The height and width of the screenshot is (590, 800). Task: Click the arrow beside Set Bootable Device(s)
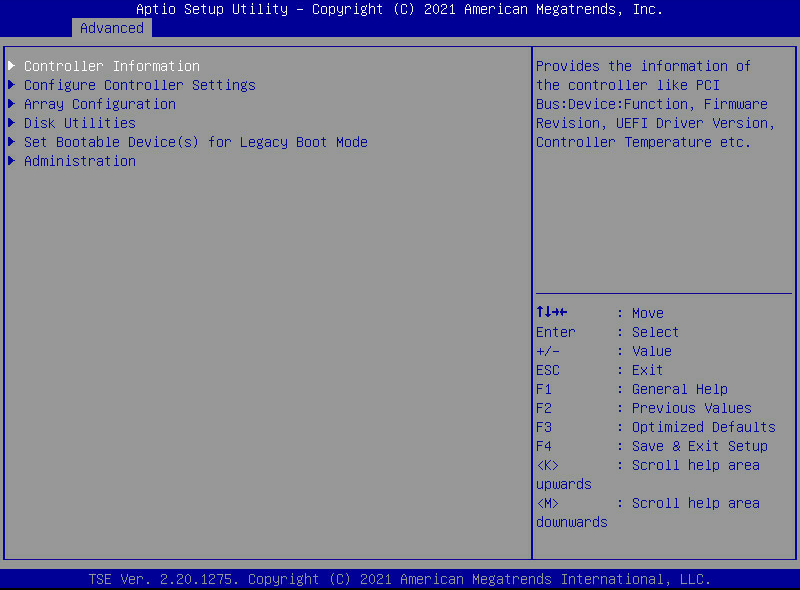[12, 142]
